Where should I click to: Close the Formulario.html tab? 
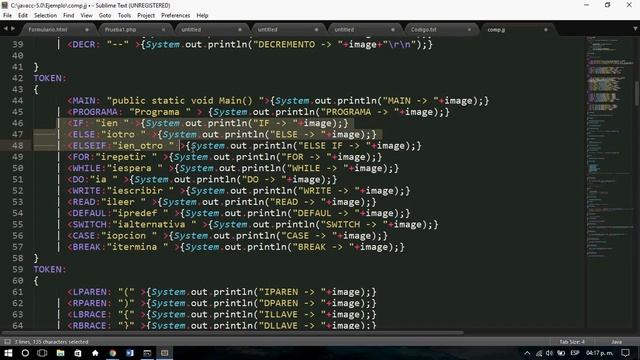coord(87,30)
